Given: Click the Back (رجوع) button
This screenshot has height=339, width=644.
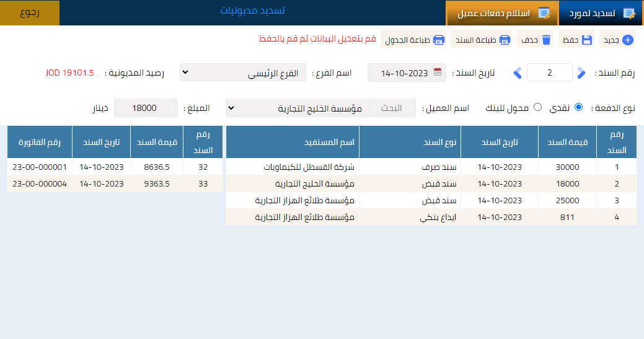Looking at the screenshot, I should tap(30, 13).
